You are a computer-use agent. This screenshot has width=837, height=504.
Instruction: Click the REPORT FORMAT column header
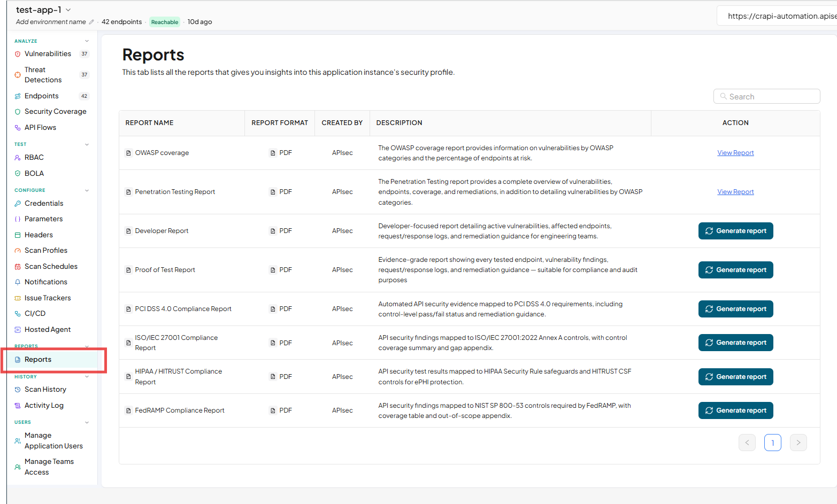point(280,123)
